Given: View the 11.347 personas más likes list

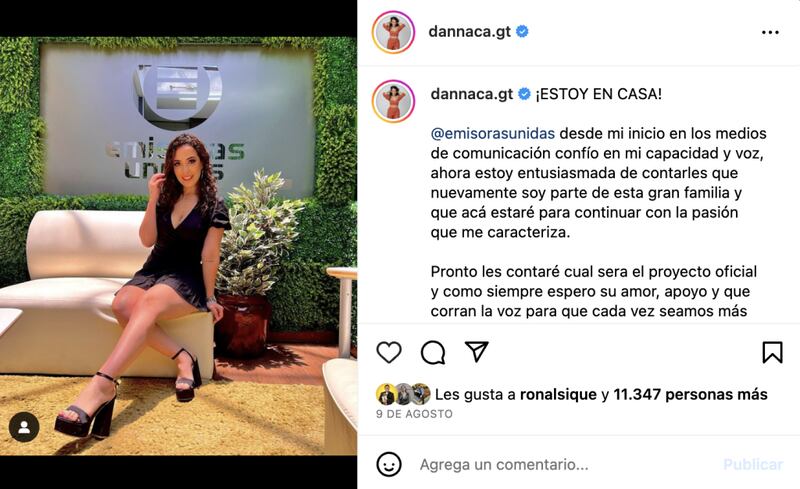Looking at the screenshot, I should 690,394.
